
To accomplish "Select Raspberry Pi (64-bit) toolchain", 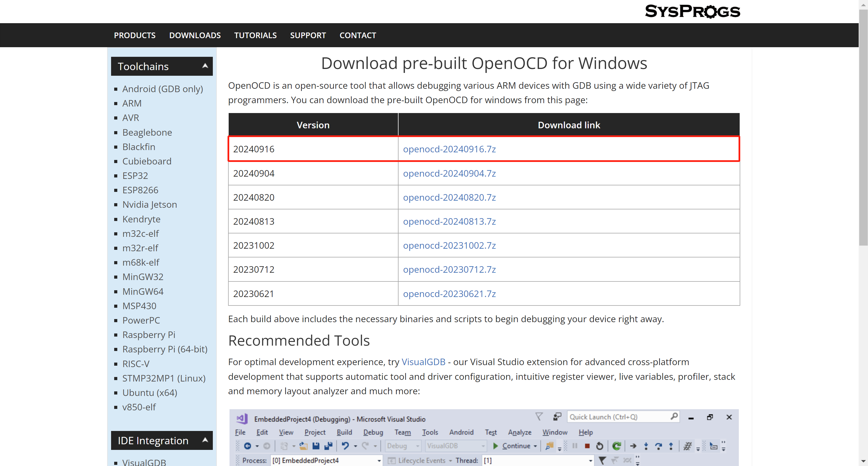I will click(165, 349).
